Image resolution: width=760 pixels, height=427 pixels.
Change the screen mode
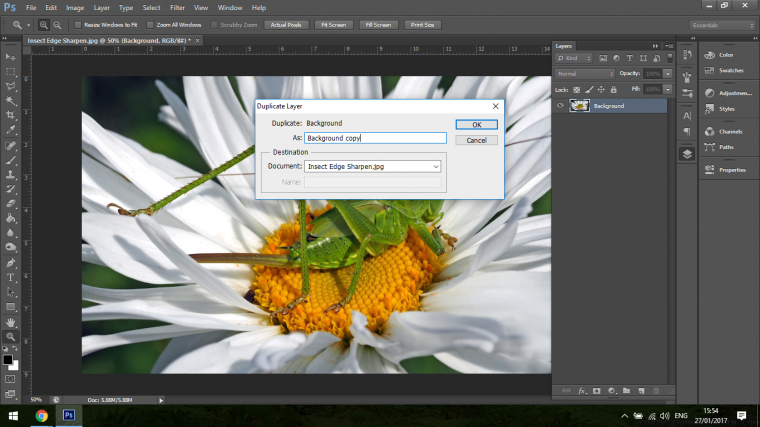coord(10,394)
